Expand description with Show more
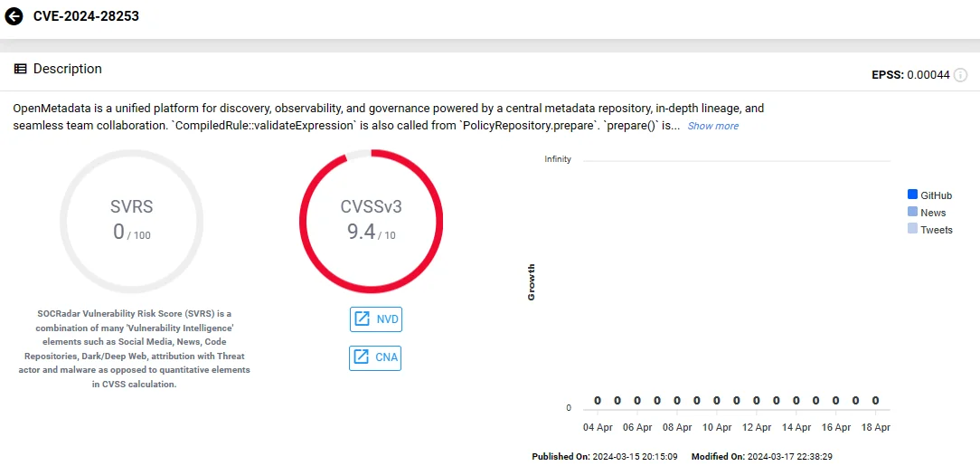 [x=713, y=126]
